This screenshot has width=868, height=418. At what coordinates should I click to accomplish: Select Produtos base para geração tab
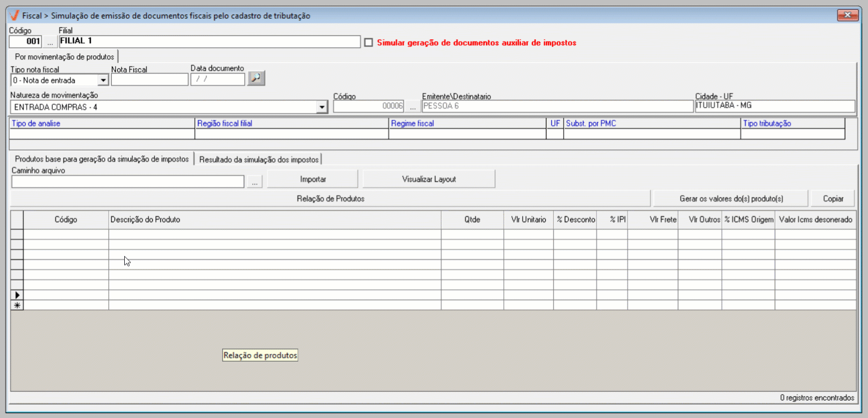coord(102,159)
